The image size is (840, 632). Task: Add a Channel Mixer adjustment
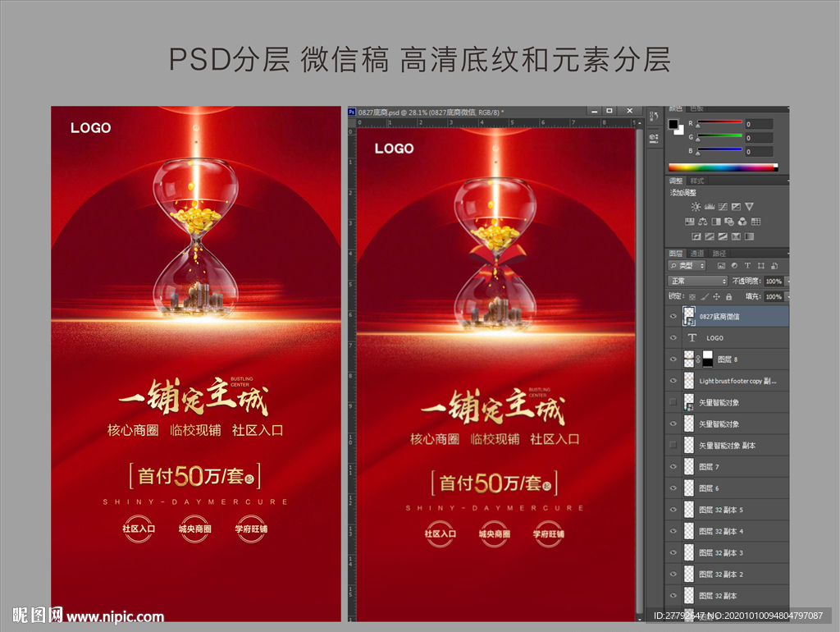[742, 222]
